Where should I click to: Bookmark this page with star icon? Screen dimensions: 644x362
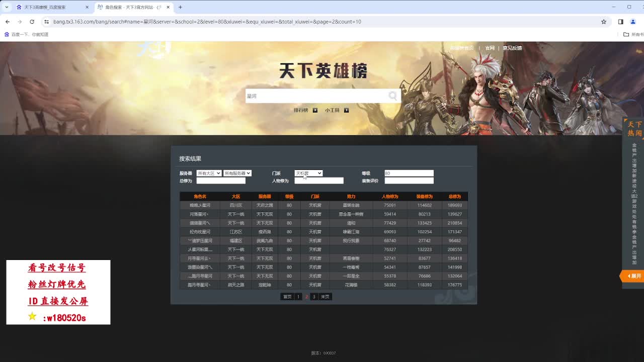(604, 22)
